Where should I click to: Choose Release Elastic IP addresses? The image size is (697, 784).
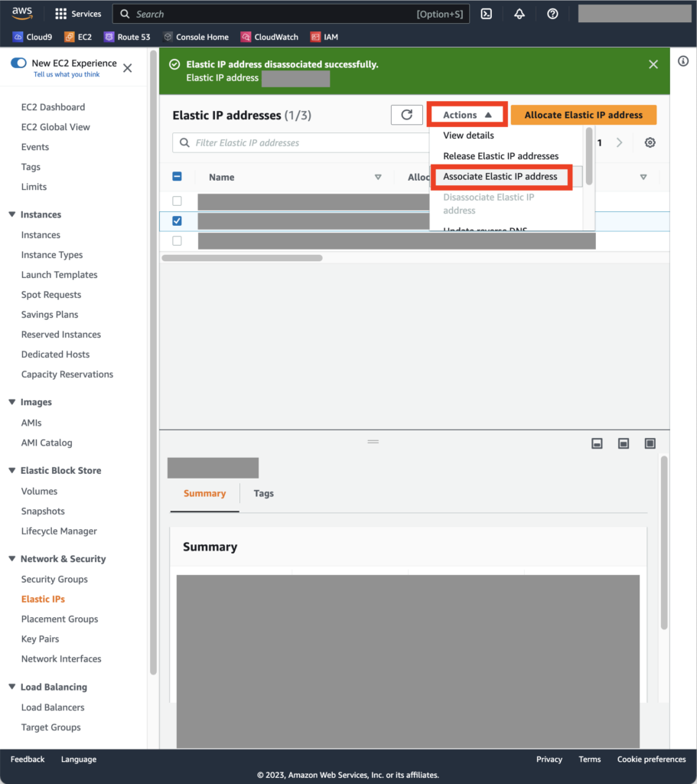click(x=501, y=156)
